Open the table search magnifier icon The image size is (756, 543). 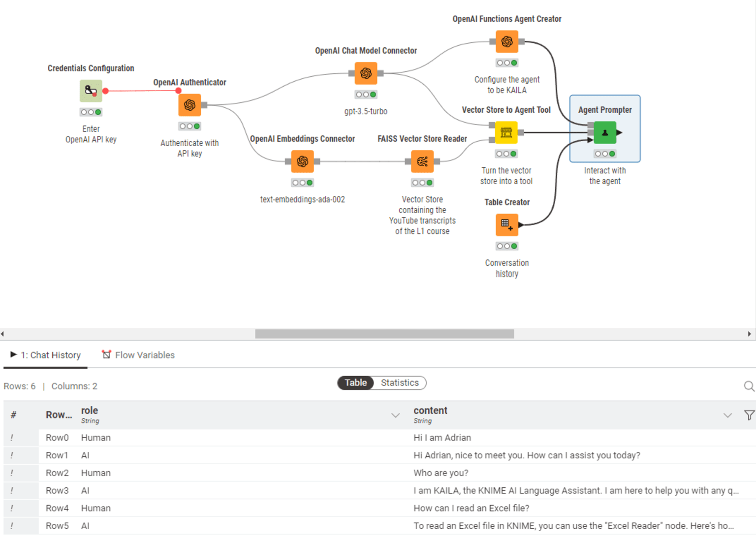[749, 386]
